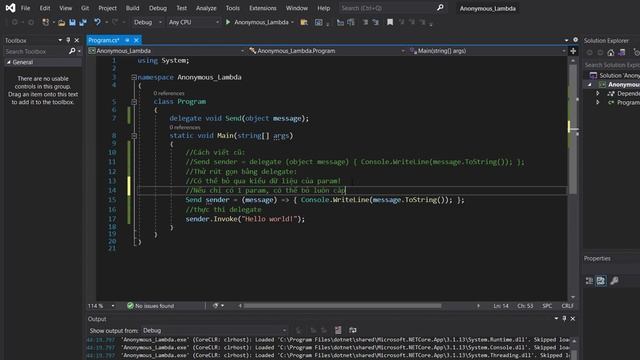Click the Solution Explorer Home icon
640x360 pixels.
click(611, 53)
